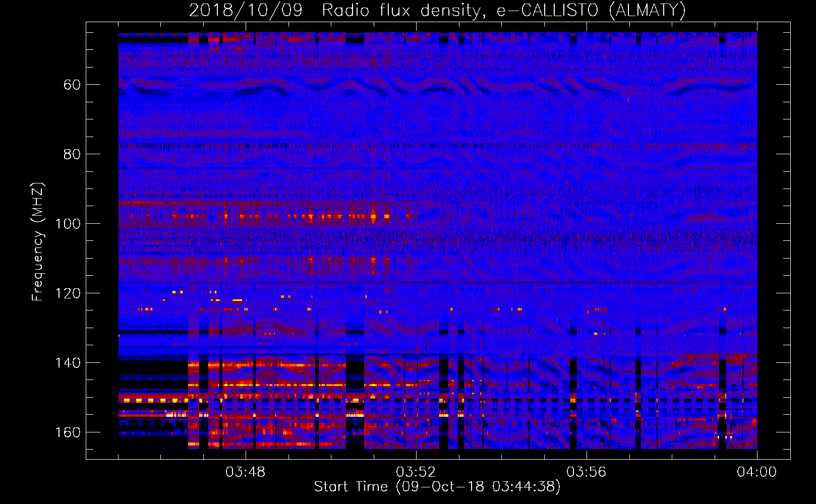The image size is (816, 504).
Task: Click the 03:56 time tick label
Action: click(587, 472)
